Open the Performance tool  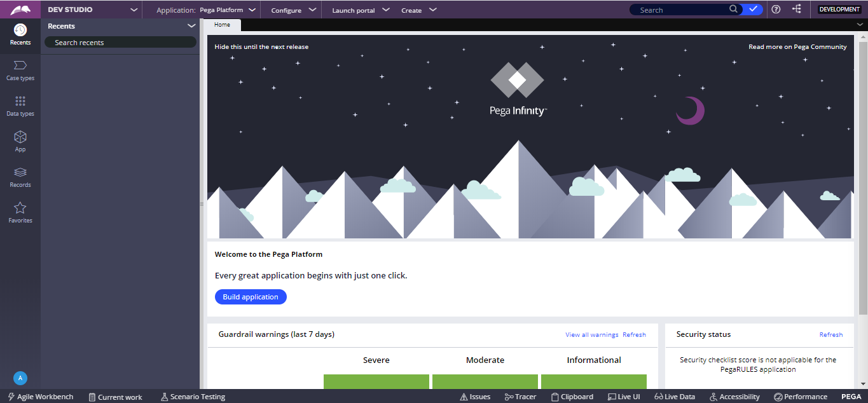tap(801, 397)
